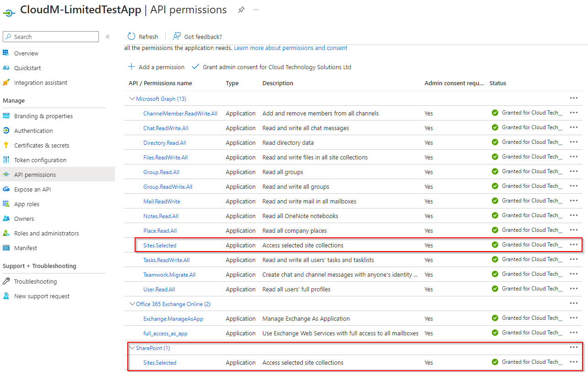Viewport: 588px width, 372px height.
Task: Open ellipsis menu for full_access_as_app row
Action: (x=574, y=333)
